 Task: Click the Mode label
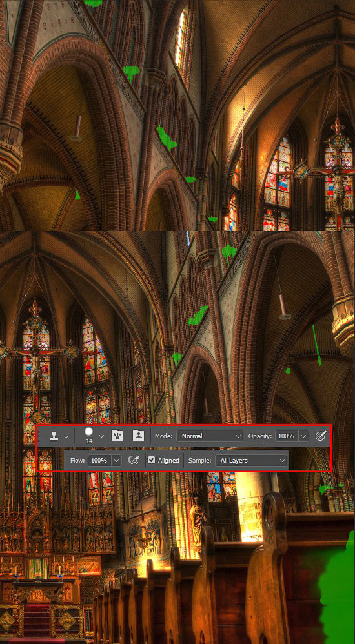(x=163, y=436)
